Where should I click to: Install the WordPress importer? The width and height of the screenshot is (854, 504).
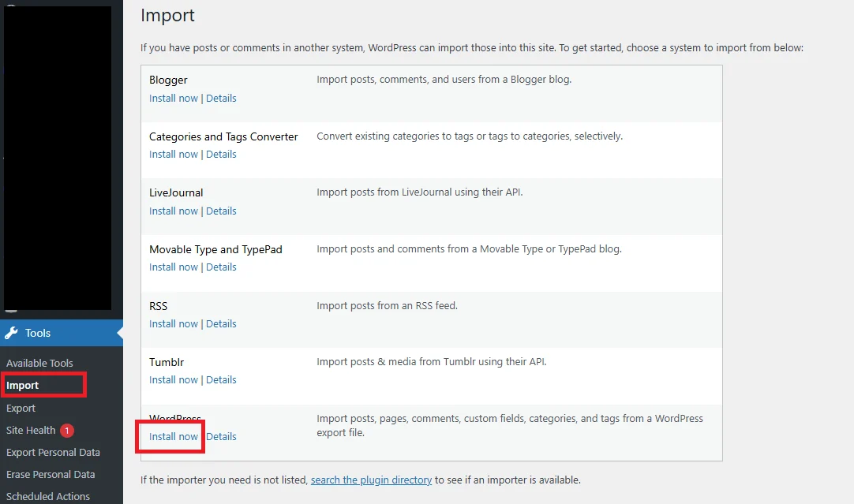173,436
